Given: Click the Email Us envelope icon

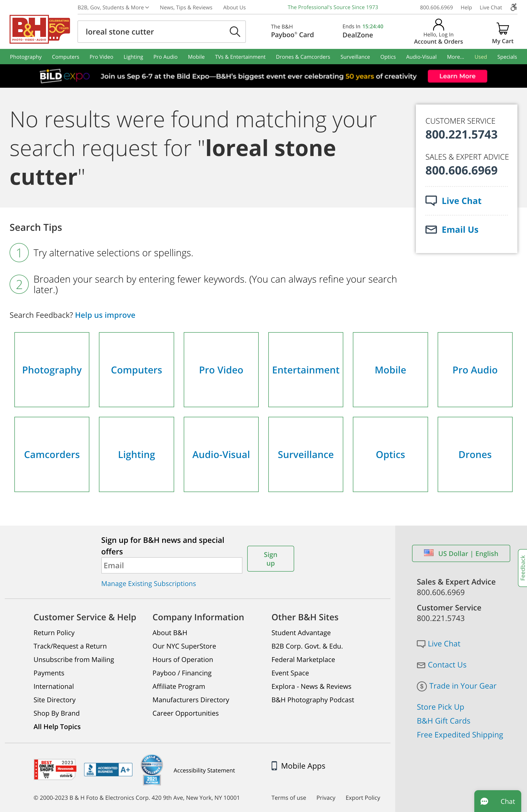Looking at the screenshot, I should point(431,230).
